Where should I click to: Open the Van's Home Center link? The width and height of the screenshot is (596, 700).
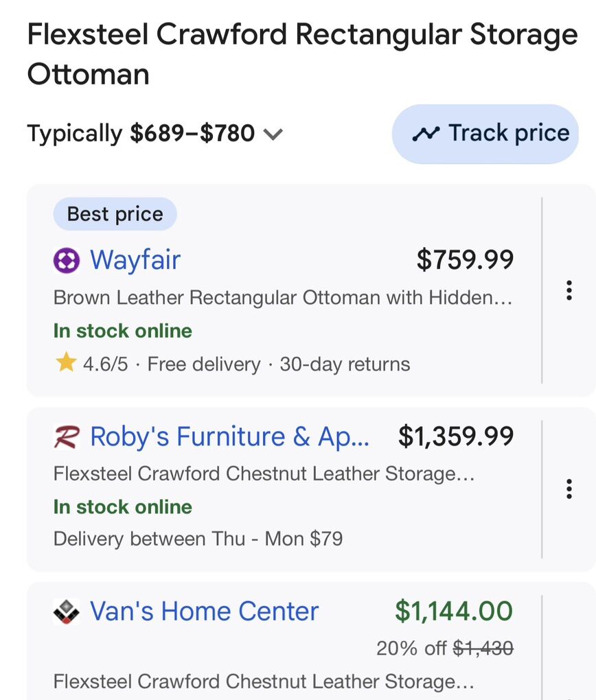(x=205, y=611)
